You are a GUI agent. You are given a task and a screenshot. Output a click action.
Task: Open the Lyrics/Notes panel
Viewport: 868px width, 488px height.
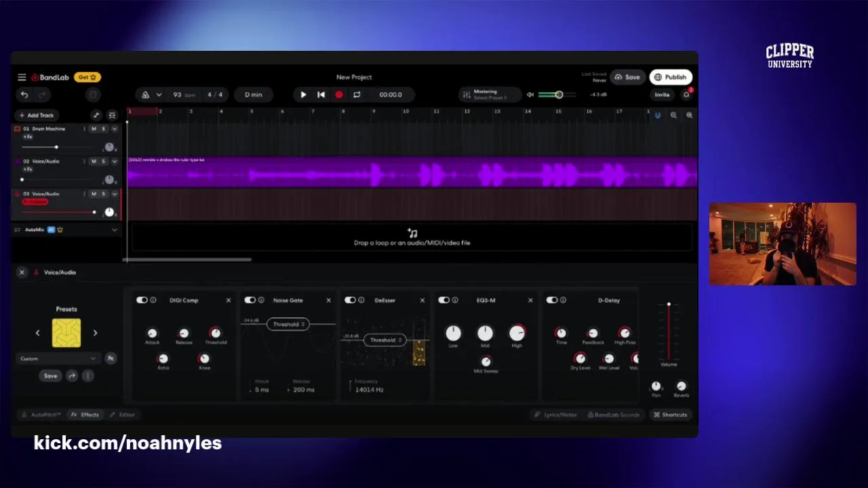(555, 415)
